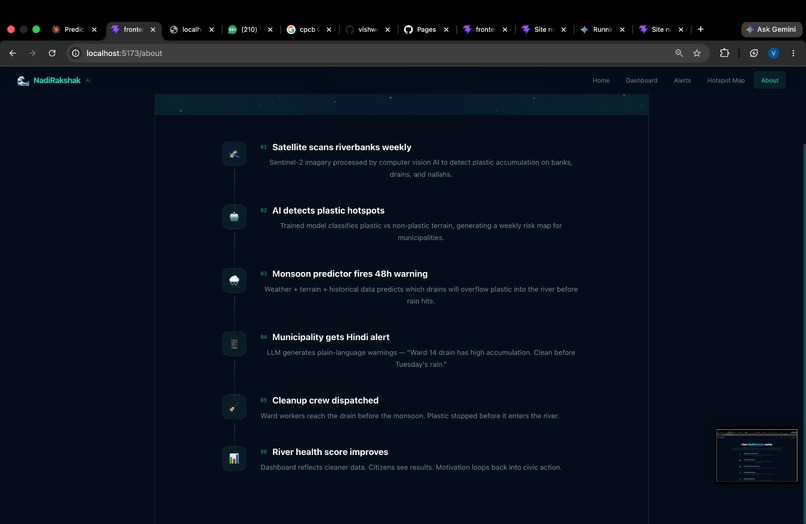806x524 pixels.
Task: Click the browser forward arrow
Action: tap(32, 53)
